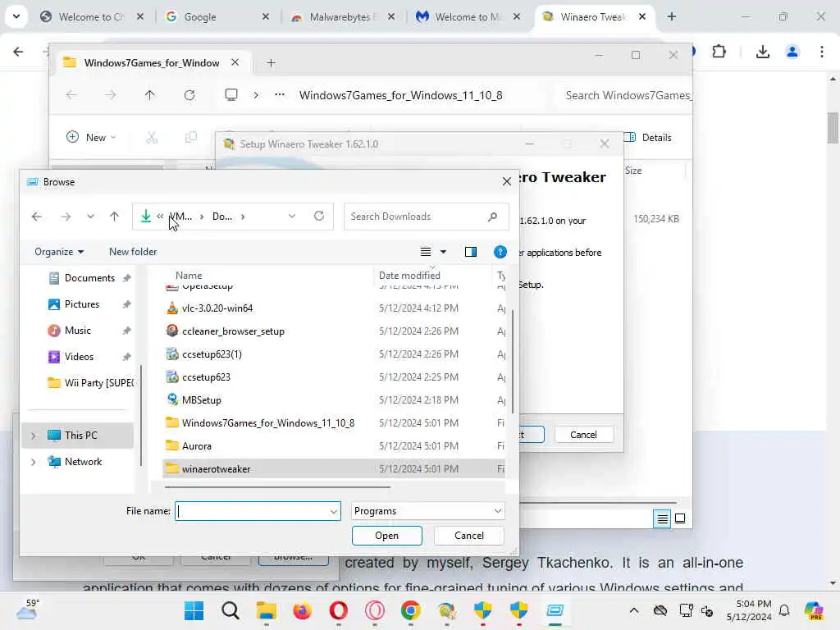Open recent locations chevron in Browse dialog
The image size is (840, 630).
point(90,217)
